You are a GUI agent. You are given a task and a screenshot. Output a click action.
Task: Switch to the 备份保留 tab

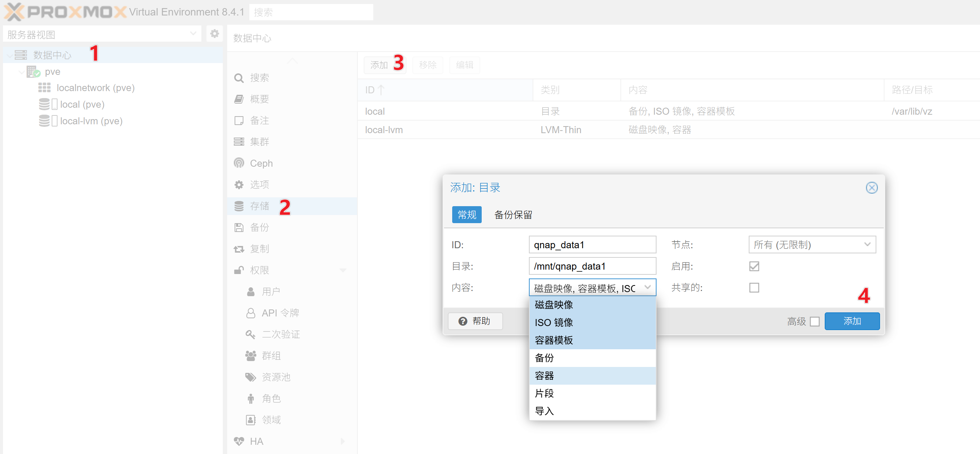[x=512, y=215]
